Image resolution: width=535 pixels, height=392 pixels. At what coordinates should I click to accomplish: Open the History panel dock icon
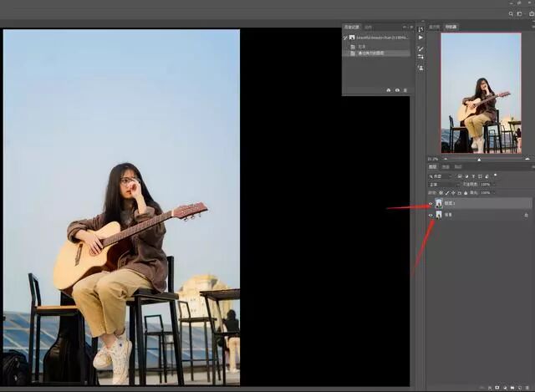[x=420, y=29]
